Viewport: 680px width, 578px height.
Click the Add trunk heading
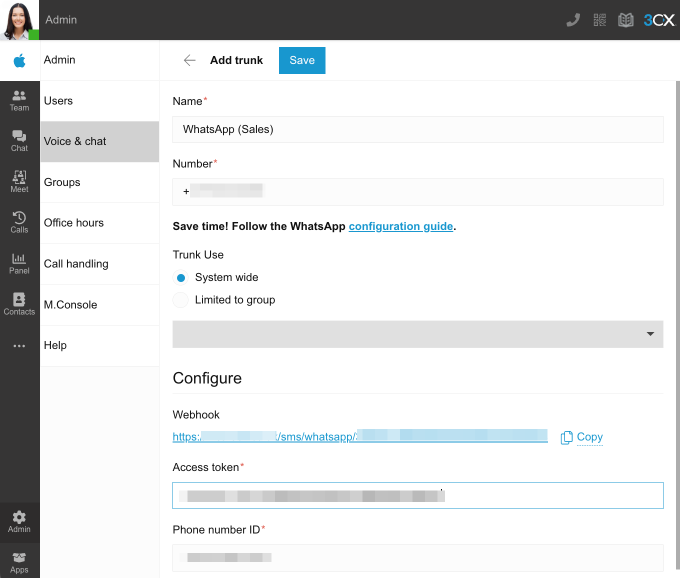236,60
